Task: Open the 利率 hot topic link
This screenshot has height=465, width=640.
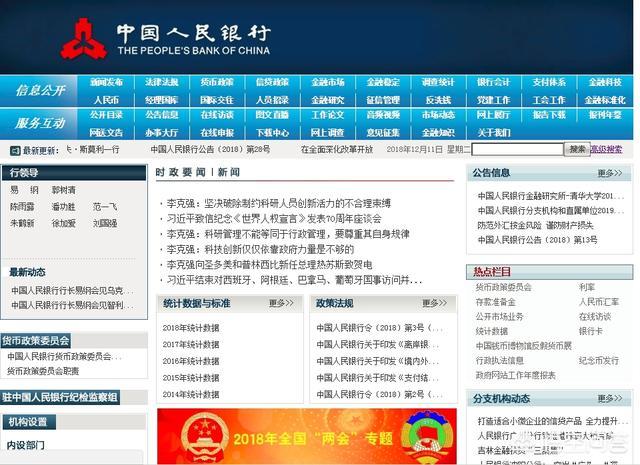Action: coord(587,287)
